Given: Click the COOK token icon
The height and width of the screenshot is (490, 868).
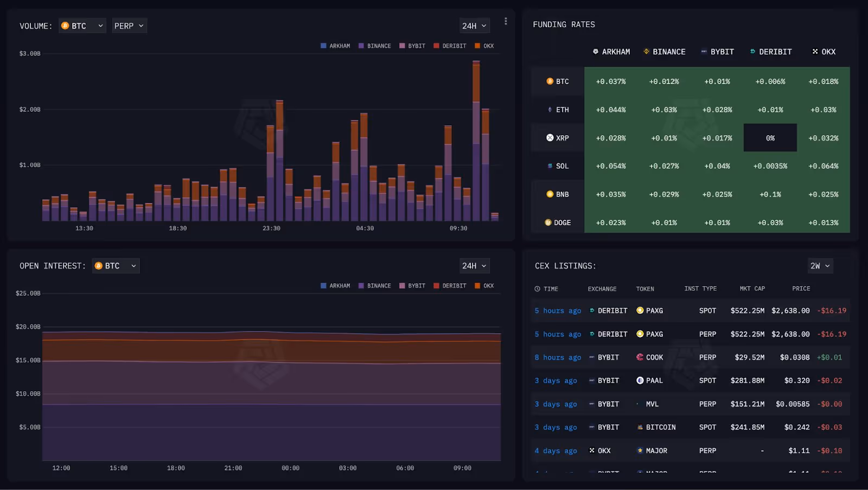Looking at the screenshot, I should click(640, 357).
